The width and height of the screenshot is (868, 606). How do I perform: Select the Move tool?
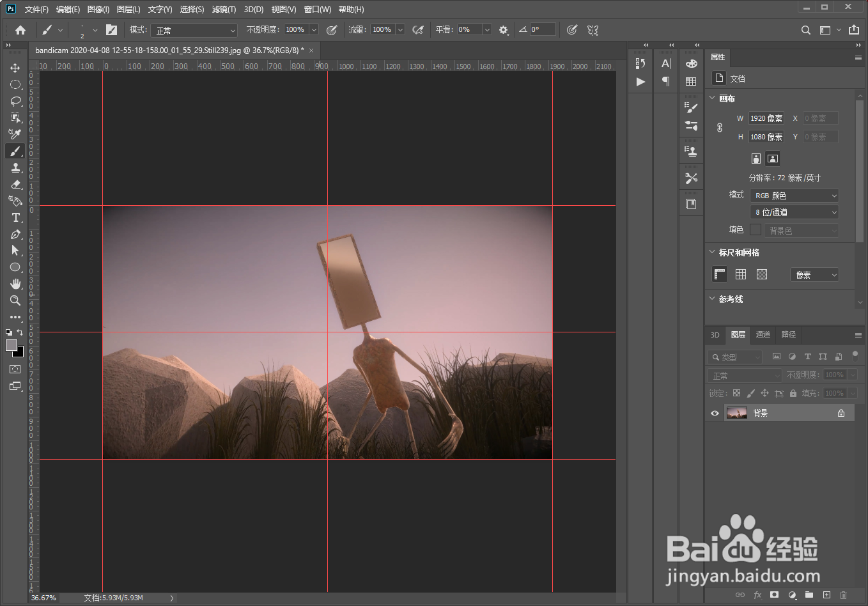click(15, 68)
